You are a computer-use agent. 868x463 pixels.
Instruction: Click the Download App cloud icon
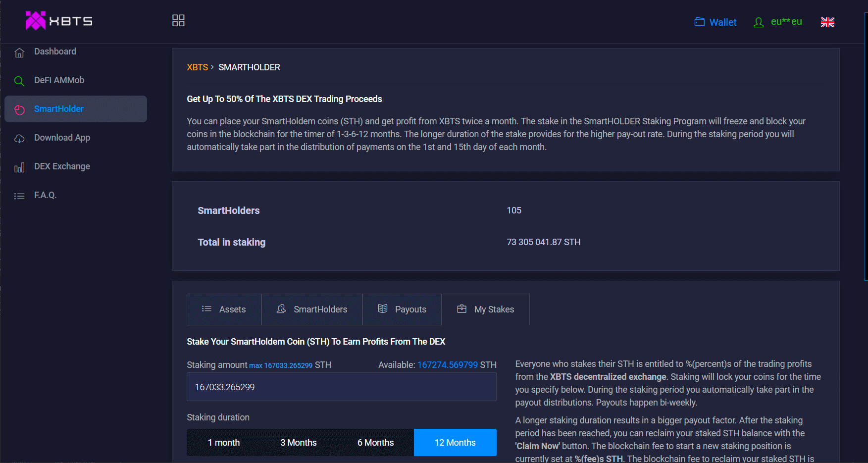pos(19,139)
